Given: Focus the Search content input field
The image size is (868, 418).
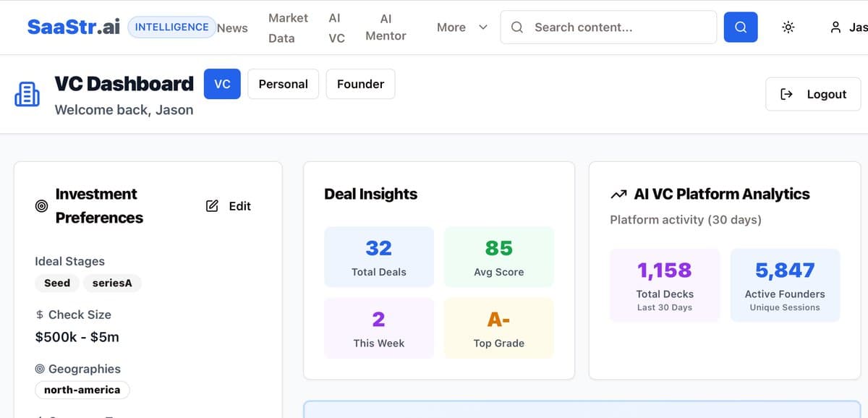Looking at the screenshot, I should coord(618,27).
